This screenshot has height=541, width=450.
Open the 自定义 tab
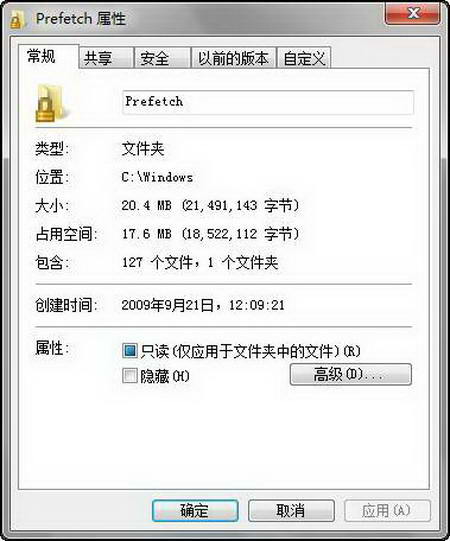tap(304, 58)
